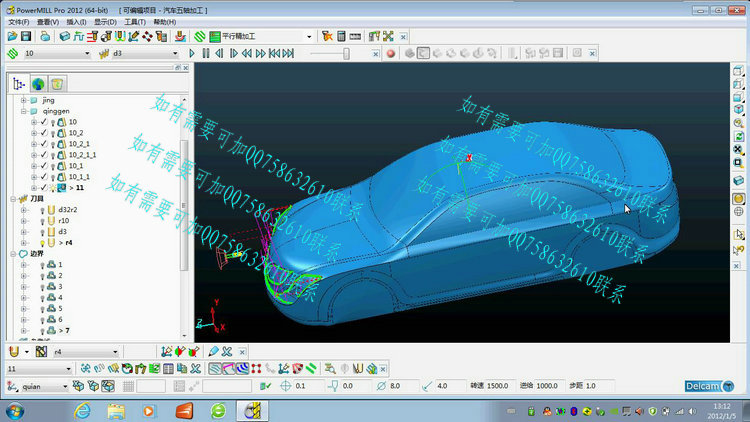The image size is (750, 422).
Task: Click the tool diameter field showing 8.0
Action: tap(402, 386)
